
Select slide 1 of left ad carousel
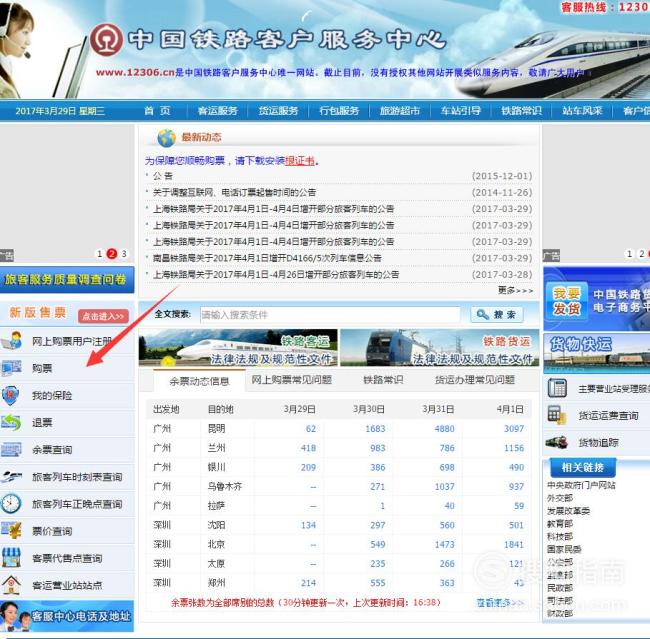click(x=99, y=254)
